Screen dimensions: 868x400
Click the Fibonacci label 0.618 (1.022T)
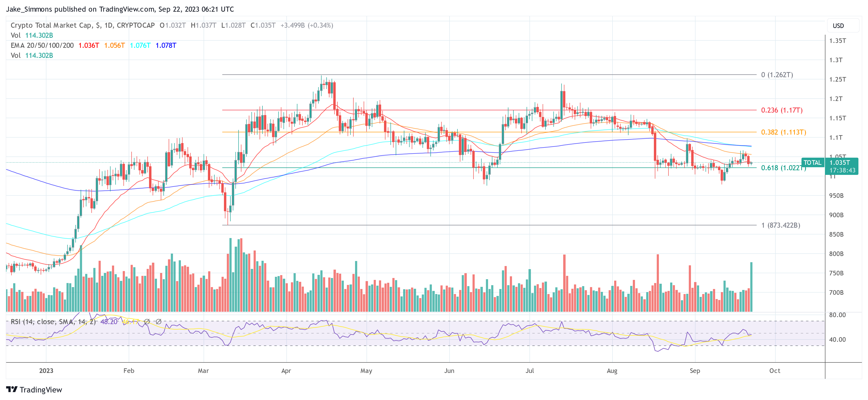pyautogui.click(x=784, y=168)
